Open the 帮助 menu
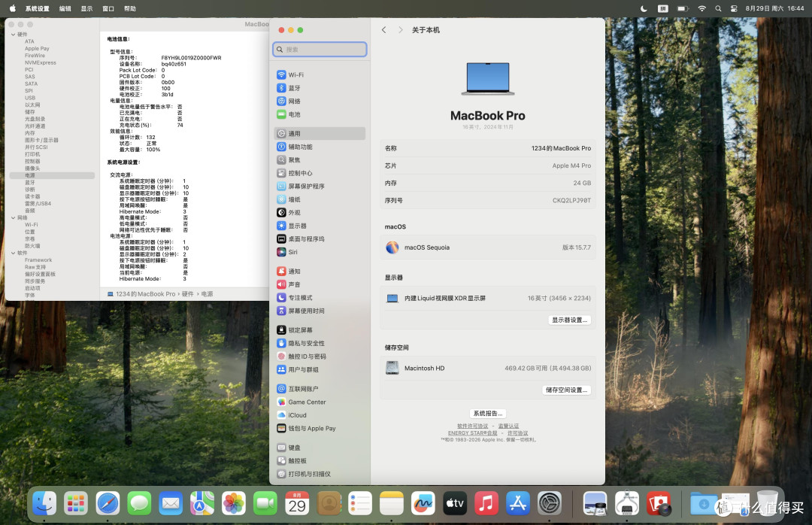 click(x=130, y=8)
